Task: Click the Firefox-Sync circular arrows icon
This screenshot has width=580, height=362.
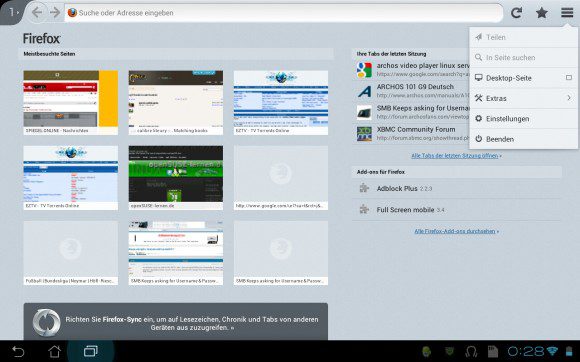Action: pyautogui.click(x=47, y=322)
